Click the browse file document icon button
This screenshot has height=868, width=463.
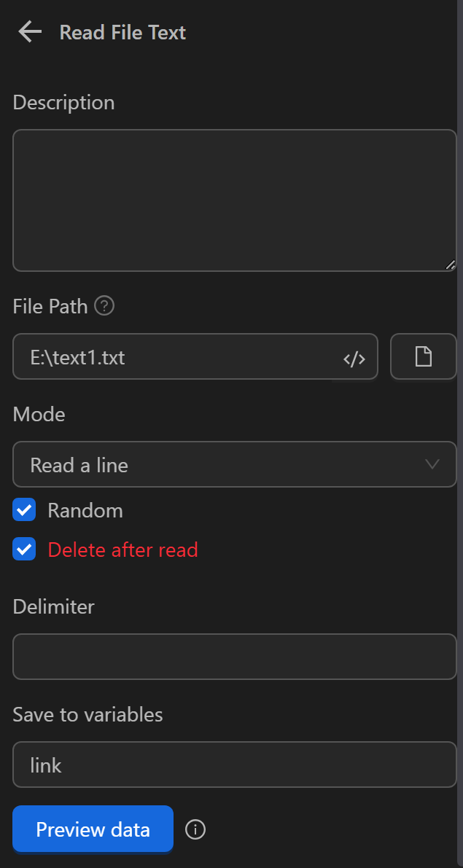423,357
